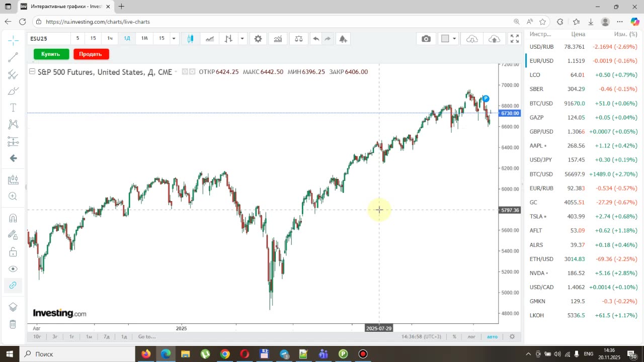Select the XABCD pattern tool
The image size is (644, 362).
click(x=13, y=124)
